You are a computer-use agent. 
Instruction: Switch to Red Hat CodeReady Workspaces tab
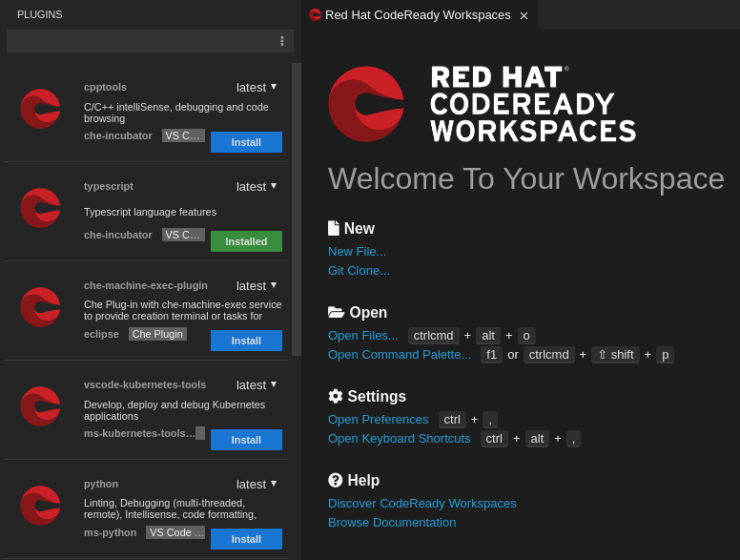[x=417, y=15]
